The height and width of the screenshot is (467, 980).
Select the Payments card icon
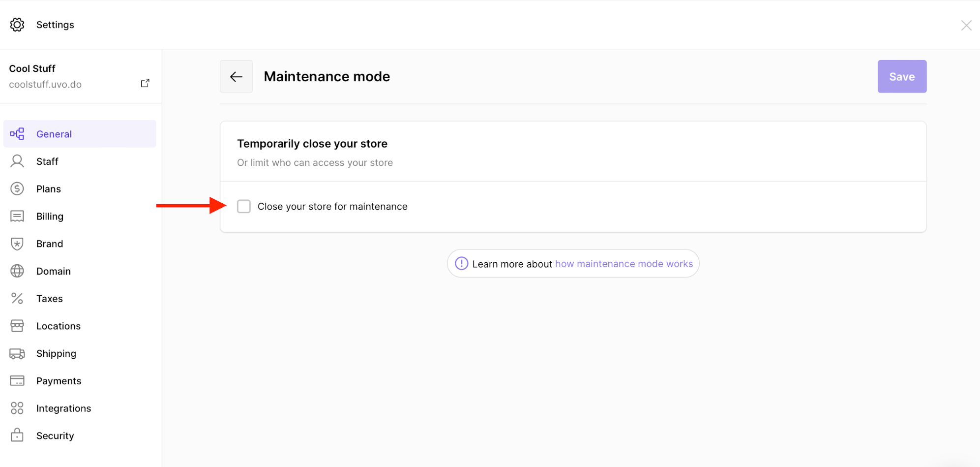pyautogui.click(x=17, y=380)
